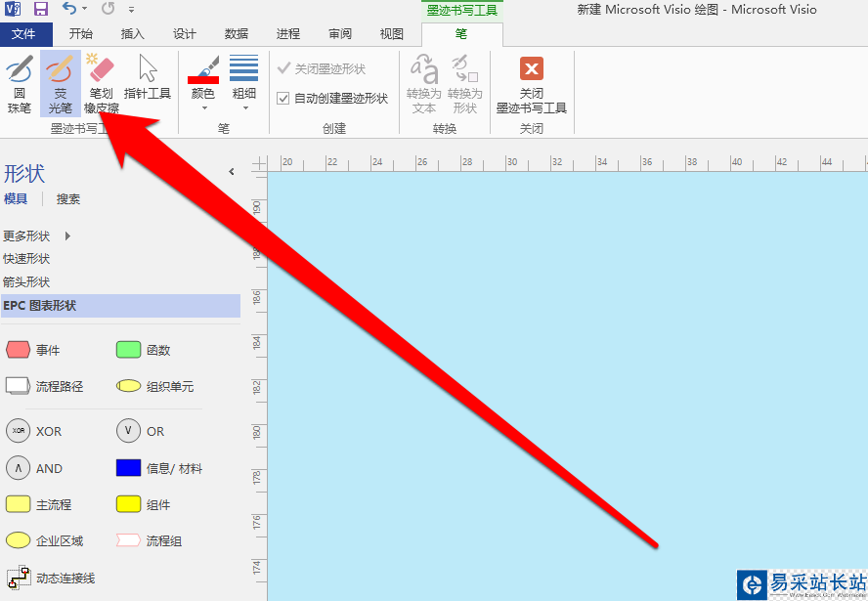
Task: Open the Search (搜索) tab in Shapes pane
Action: [x=68, y=199]
